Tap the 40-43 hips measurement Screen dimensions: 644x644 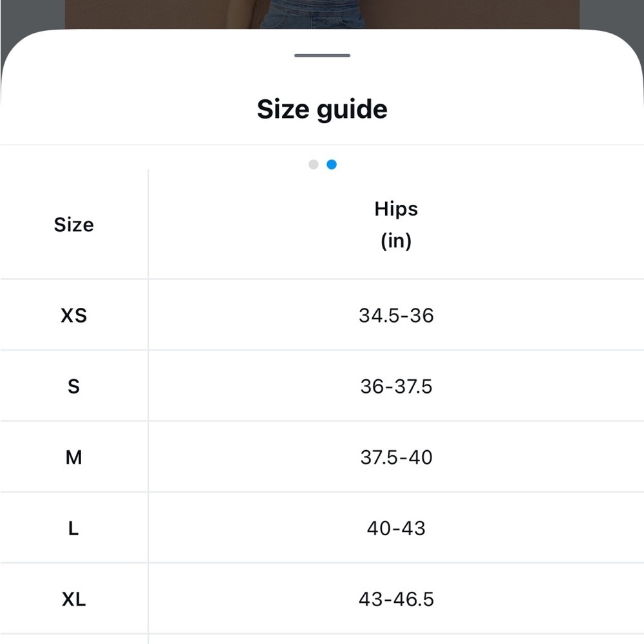[x=396, y=528]
